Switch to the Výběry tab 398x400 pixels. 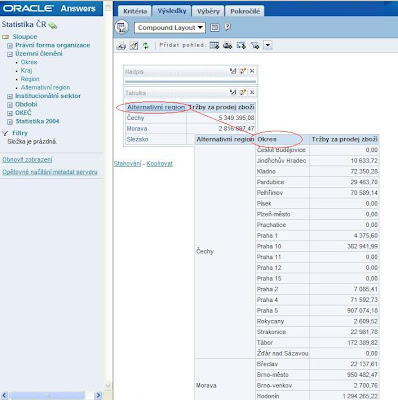point(208,11)
